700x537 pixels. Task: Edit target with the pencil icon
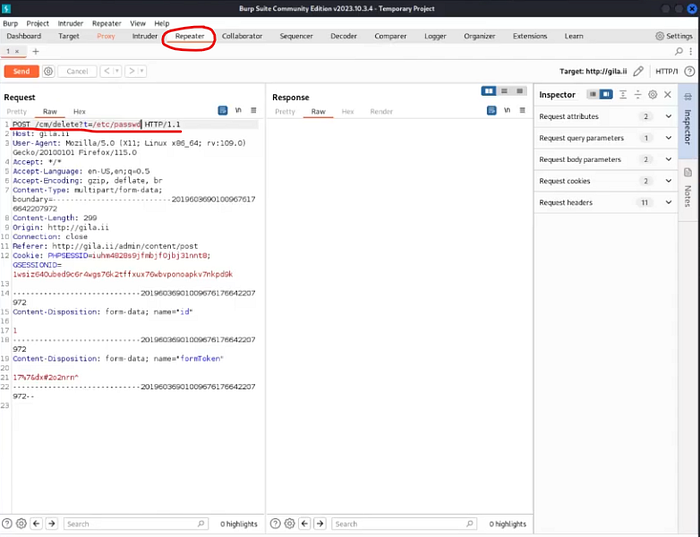pyautogui.click(x=638, y=71)
